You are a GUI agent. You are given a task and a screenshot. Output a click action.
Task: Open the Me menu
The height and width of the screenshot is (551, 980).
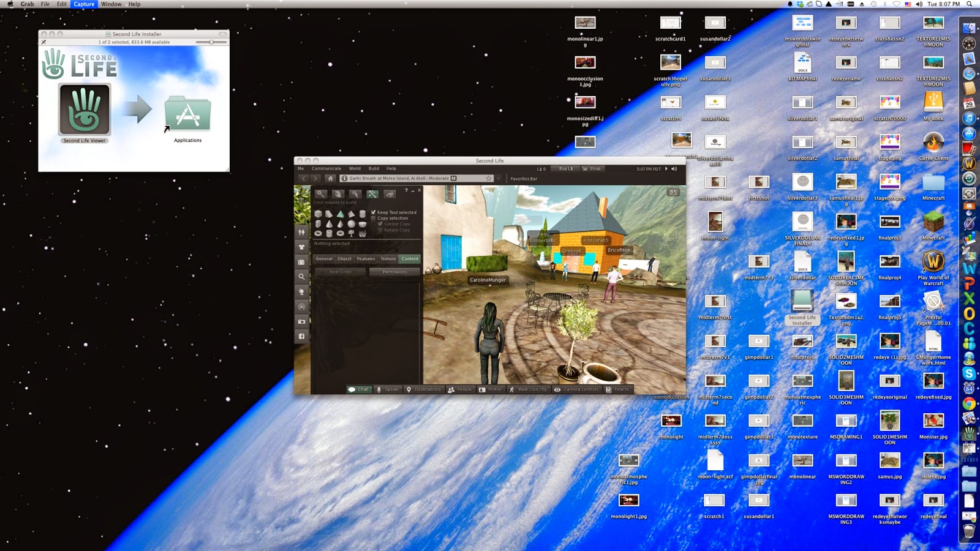pyautogui.click(x=301, y=168)
